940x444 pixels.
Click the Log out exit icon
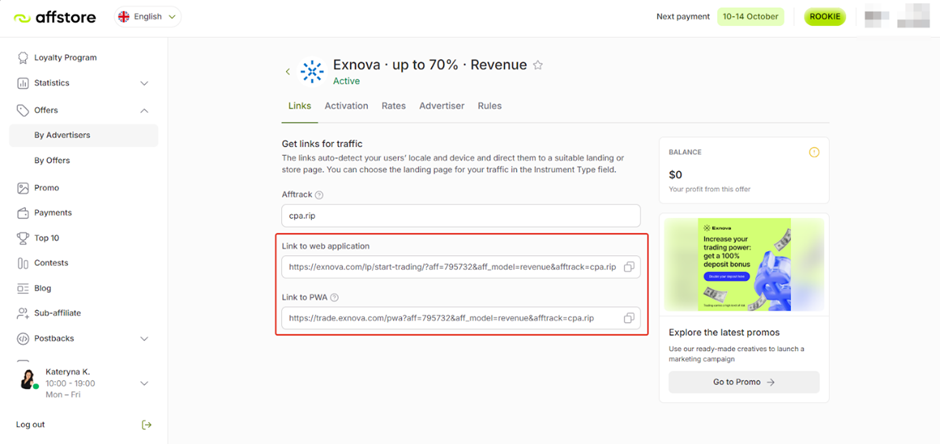(146, 425)
